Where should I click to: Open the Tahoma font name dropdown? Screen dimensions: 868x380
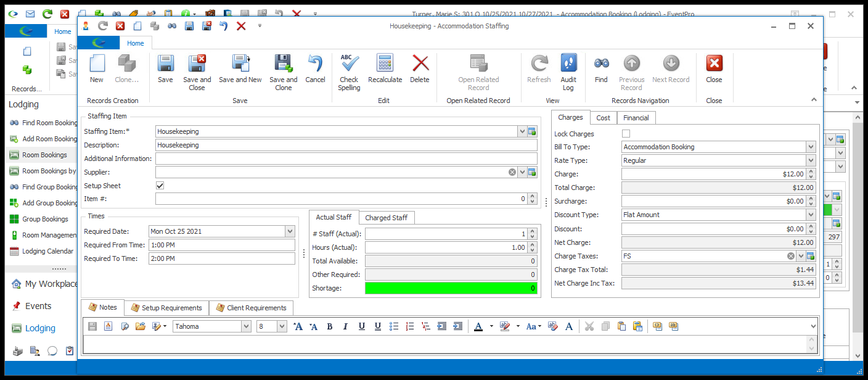coord(246,326)
